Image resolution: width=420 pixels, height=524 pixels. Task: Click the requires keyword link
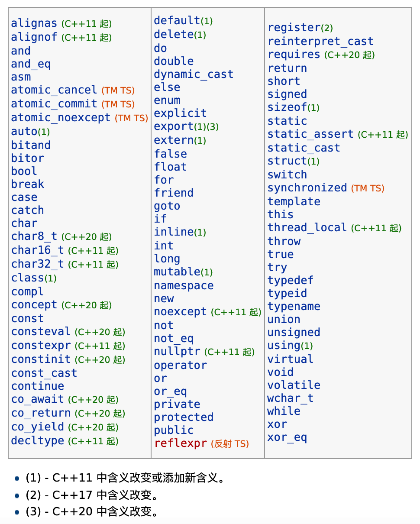tap(294, 55)
